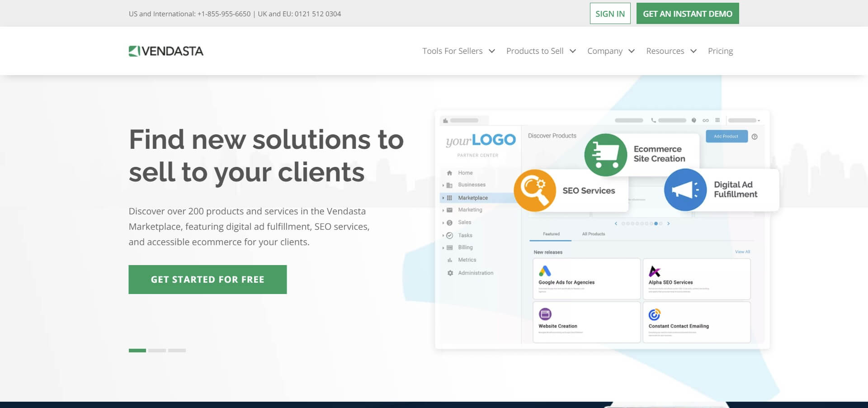This screenshot has width=868, height=408.
Task: Select Marketplace in the sidebar
Action: pyautogui.click(x=478, y=198)
